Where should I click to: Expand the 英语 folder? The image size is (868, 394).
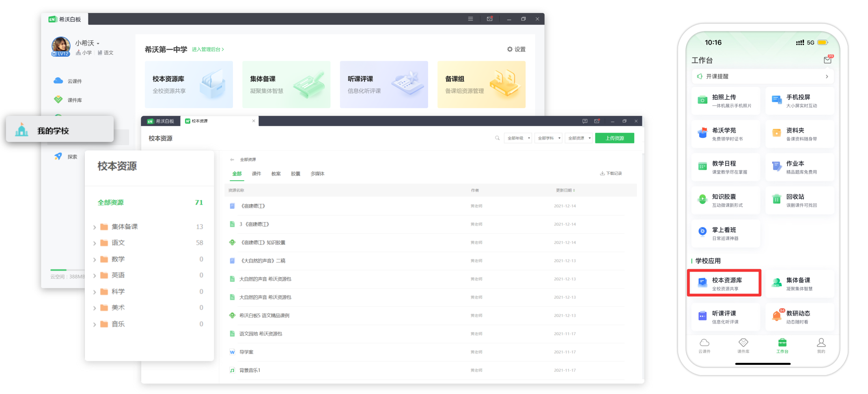coord(95,276)
